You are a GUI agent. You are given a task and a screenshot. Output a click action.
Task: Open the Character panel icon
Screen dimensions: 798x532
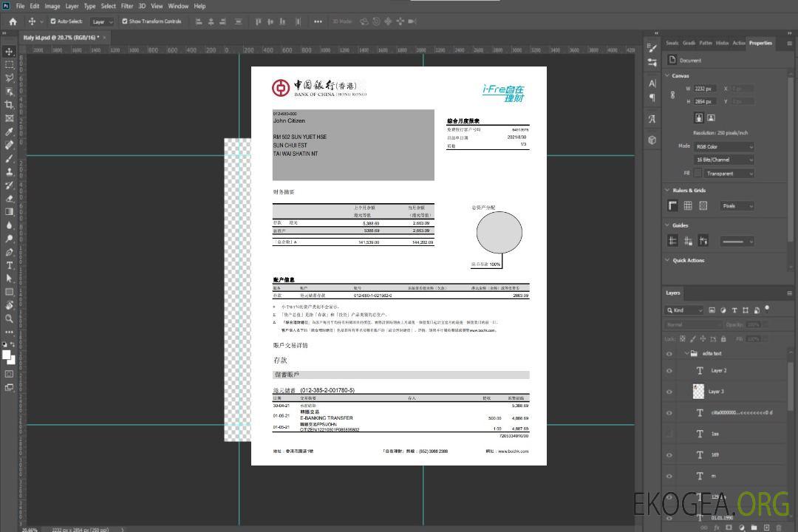click(x=652, y=83)
